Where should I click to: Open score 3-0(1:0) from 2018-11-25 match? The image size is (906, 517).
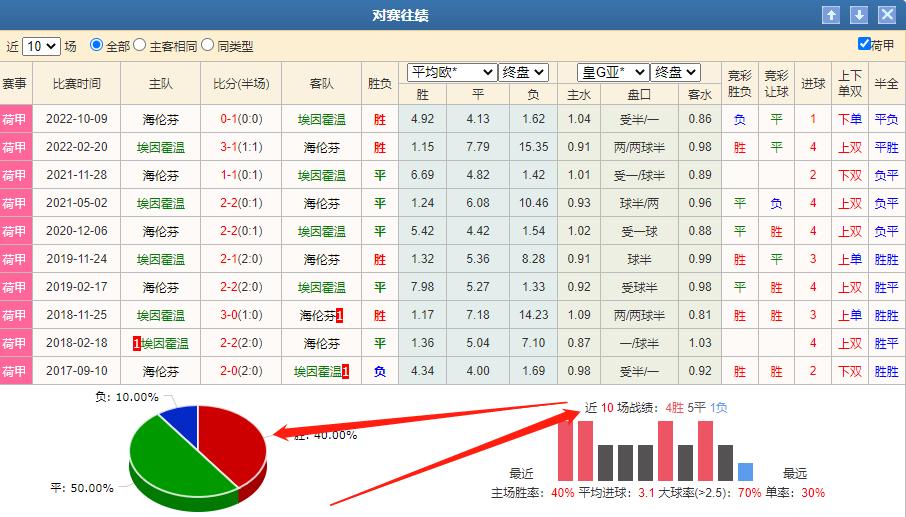[241, 315]
